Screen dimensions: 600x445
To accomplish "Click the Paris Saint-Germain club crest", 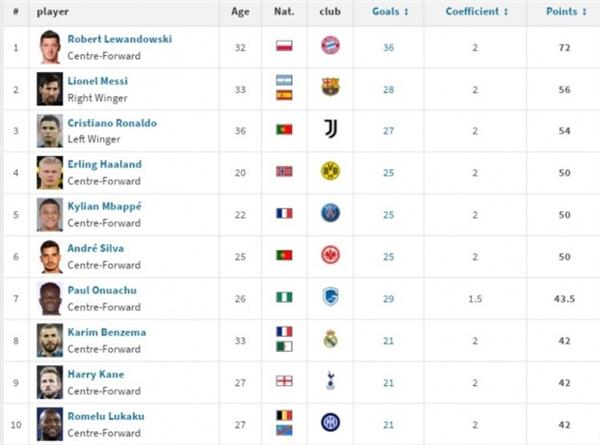I will coord(330,213).
